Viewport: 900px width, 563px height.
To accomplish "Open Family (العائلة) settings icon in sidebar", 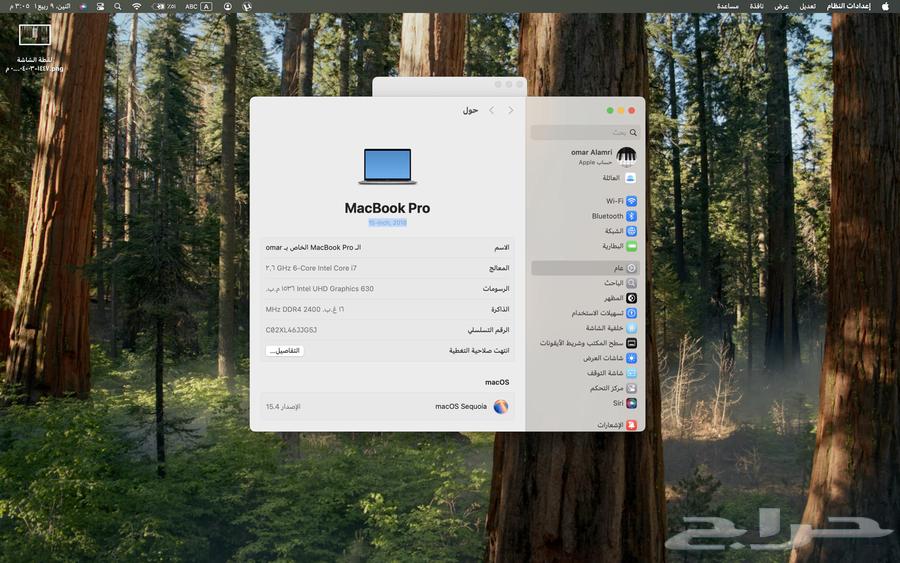I will (631, 178).
